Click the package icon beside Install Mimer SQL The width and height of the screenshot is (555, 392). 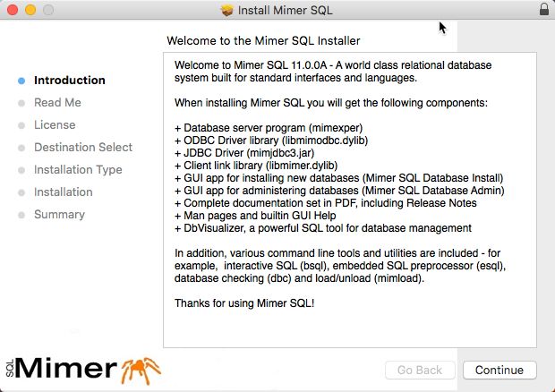point(227,10)
